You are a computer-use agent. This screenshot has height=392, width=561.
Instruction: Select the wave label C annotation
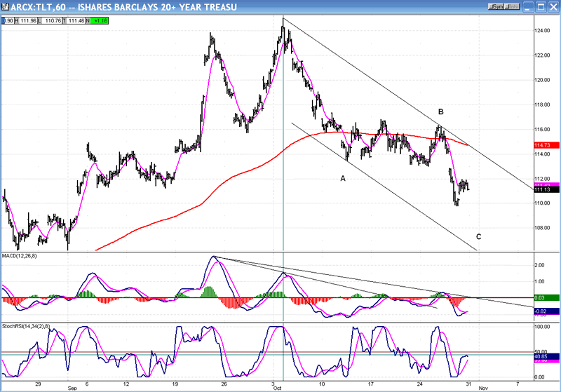click(478, 236)
